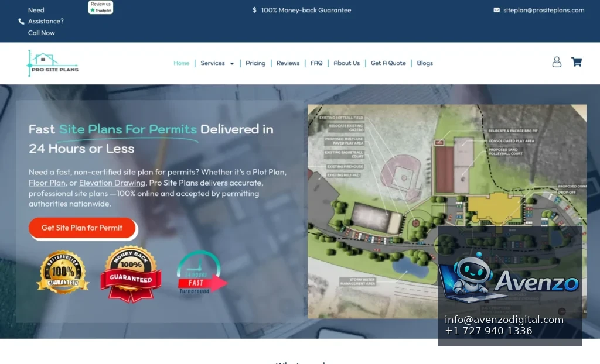Click the Get Site Plan for Permit button
The height and width of the screenshot is (364, 600).
[82, 228]
